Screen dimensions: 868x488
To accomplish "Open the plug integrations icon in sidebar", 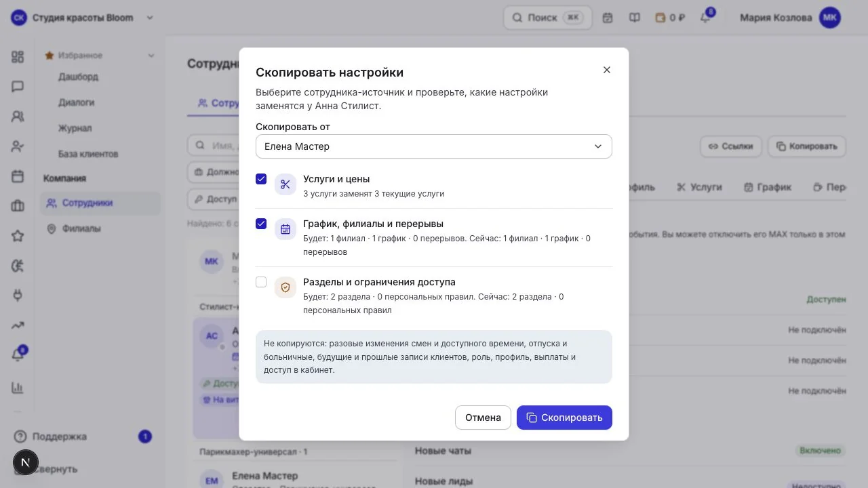I will pos(18,296).
